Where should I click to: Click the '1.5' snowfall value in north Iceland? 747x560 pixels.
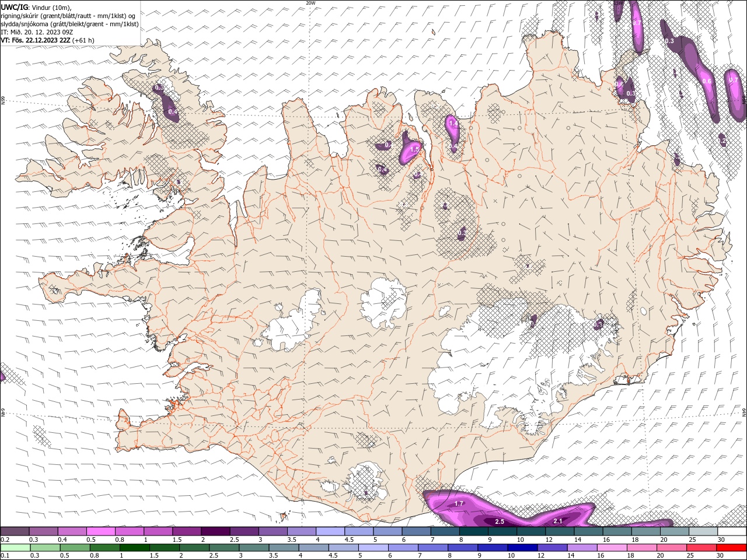pos(414,149)
